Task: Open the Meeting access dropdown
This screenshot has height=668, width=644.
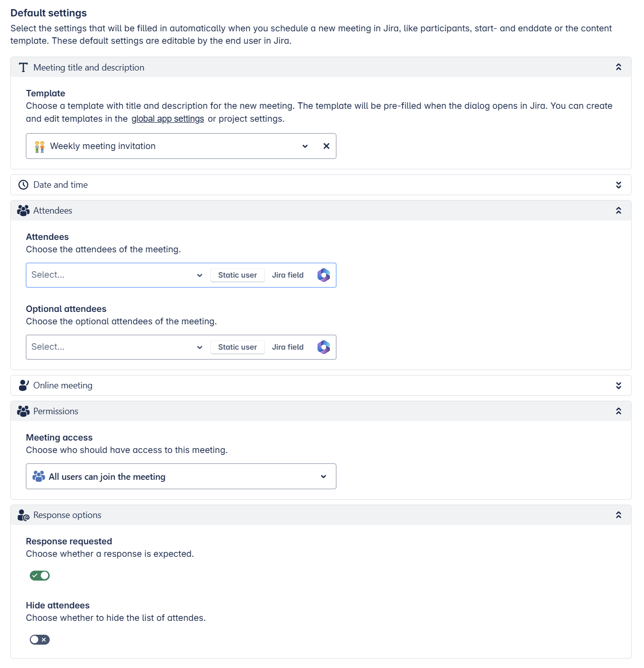Action: point(181,476)
